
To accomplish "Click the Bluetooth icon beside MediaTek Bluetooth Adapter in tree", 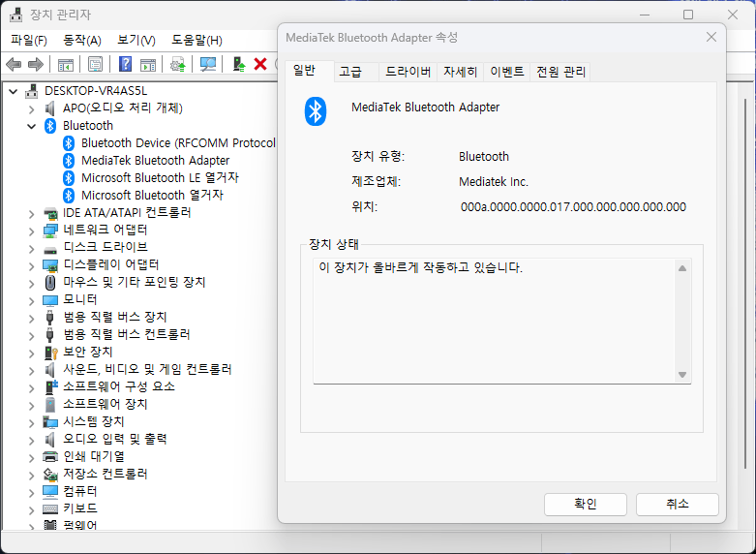I will coord(69,161).
